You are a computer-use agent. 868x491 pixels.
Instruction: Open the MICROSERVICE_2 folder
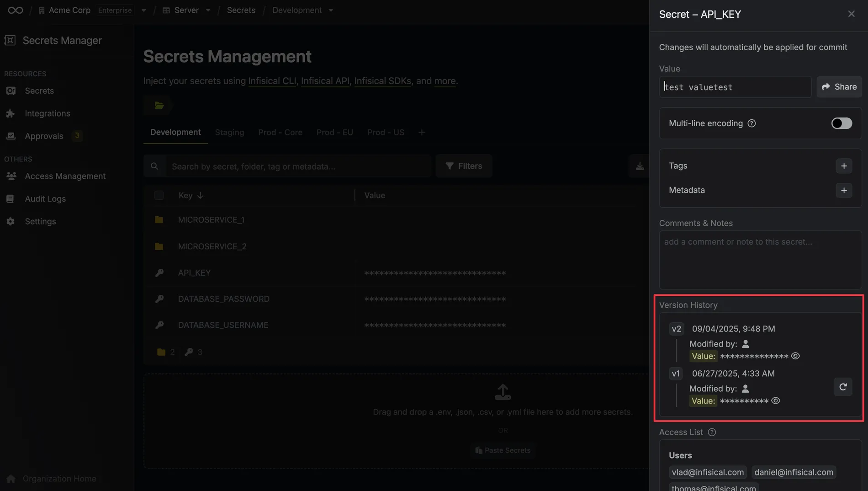(x=212, y=246)
